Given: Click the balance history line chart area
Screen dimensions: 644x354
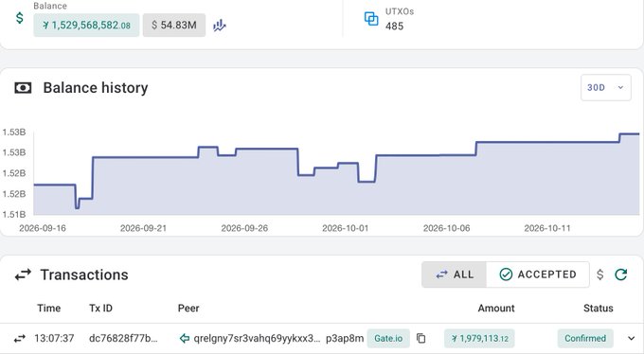Looking at the screenshot, I should coord(336,173).
